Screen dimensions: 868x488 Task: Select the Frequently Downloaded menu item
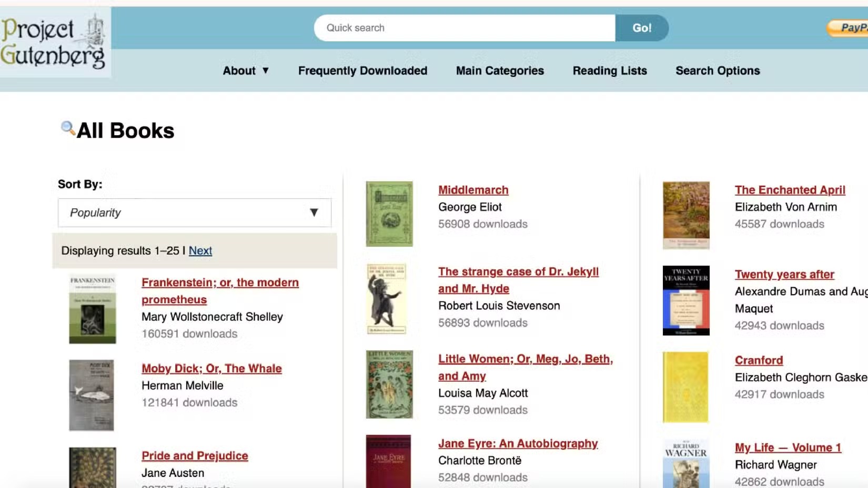click(362, 70)
